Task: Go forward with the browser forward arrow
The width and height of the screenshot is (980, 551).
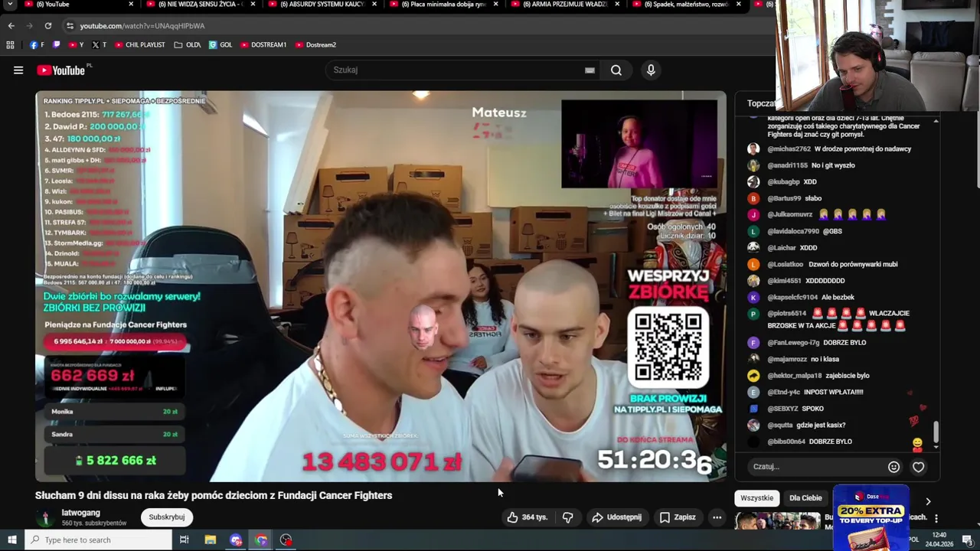Action: [29, 26]
